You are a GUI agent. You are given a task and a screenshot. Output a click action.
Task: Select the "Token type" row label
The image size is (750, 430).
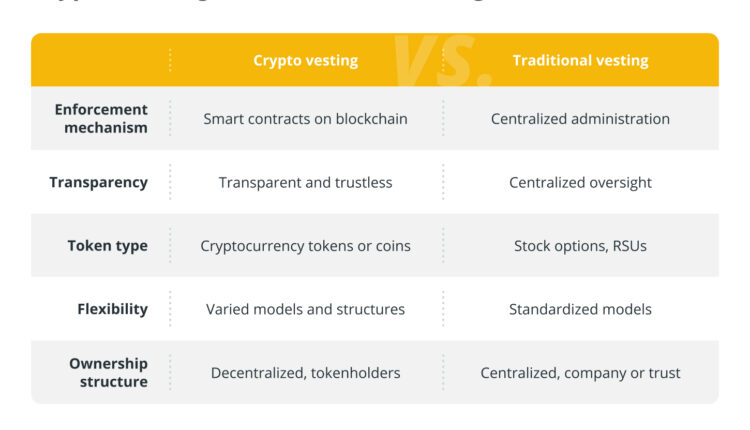(x=107, y=246)
